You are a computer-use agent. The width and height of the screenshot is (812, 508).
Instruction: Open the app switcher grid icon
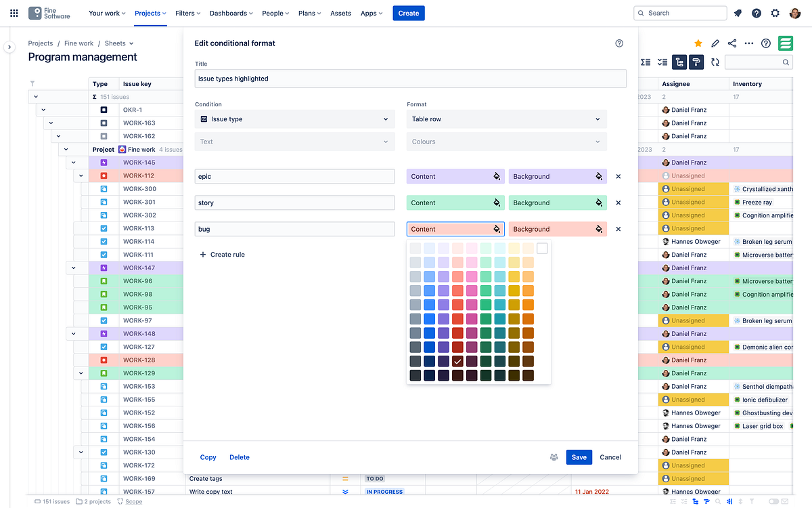(14, 13)
